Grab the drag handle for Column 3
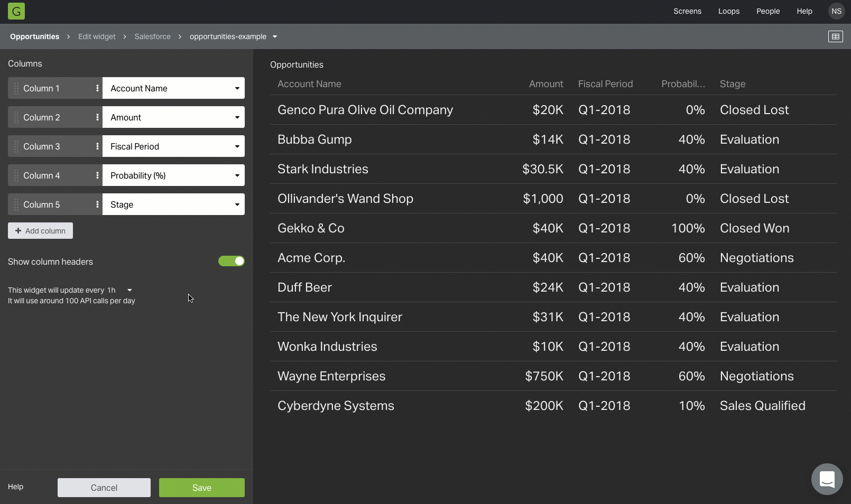This screenshot has width=851, height=504. [x=16, y=146]
